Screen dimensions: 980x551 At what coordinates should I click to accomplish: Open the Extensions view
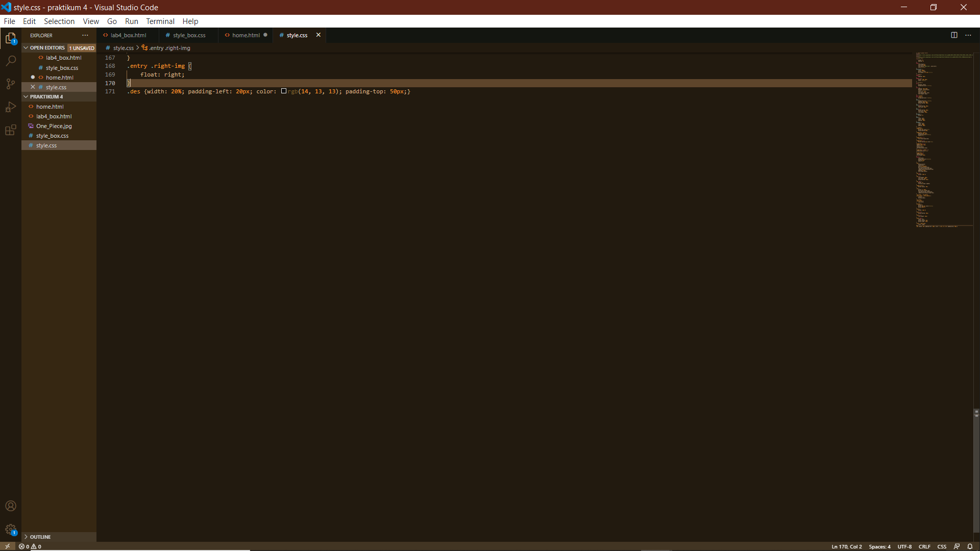(x=11, y=130)
